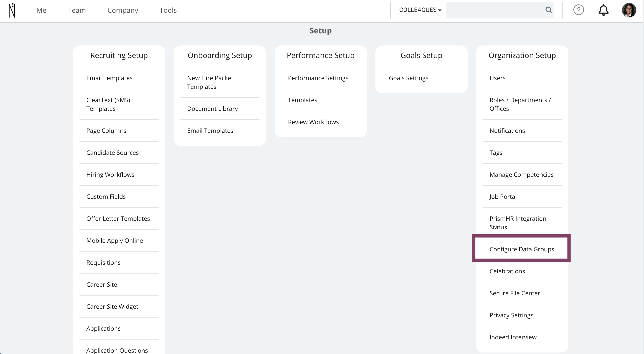The height and width of the screenshot is (354, 644).
Task: Open Goals Settings link
Action: pos(408,78)
